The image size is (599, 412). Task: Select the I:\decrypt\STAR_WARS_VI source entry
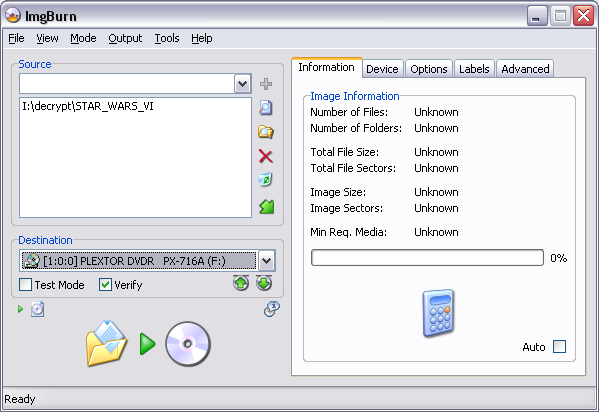pos(88,106)
